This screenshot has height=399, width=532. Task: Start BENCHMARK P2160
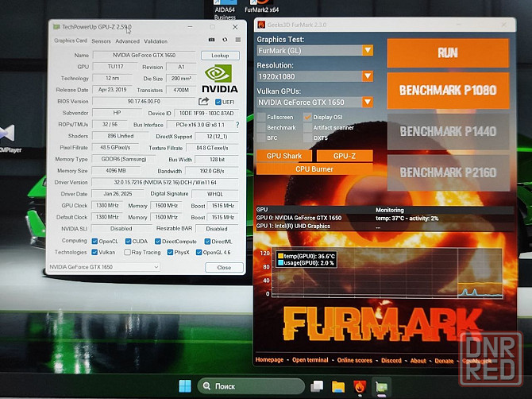click(x=448, y=172)
